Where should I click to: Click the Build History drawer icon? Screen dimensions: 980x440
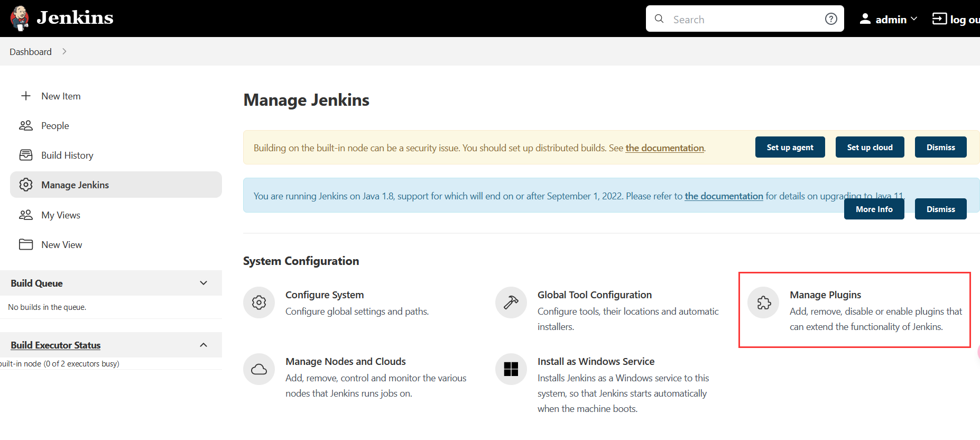[26, 155]
